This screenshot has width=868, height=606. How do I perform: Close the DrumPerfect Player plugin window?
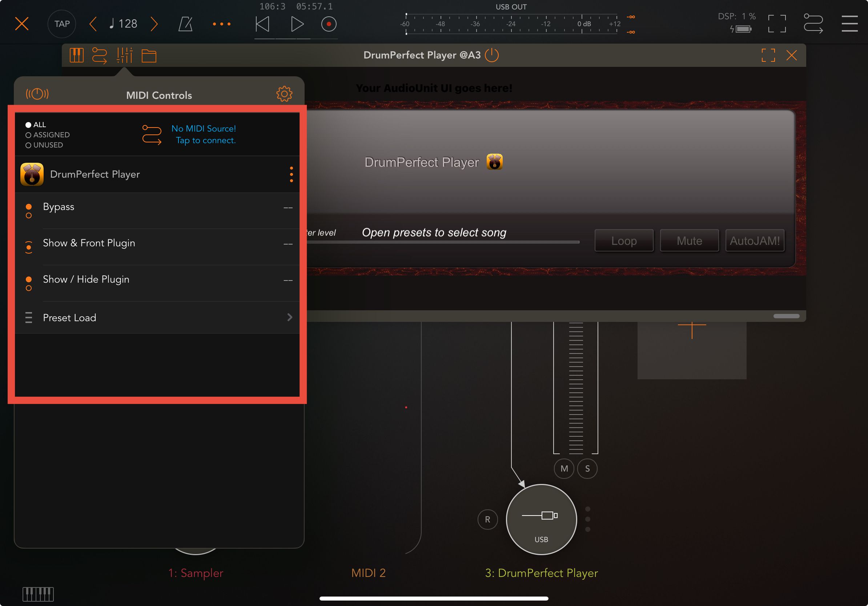click(x=792, y=55)
